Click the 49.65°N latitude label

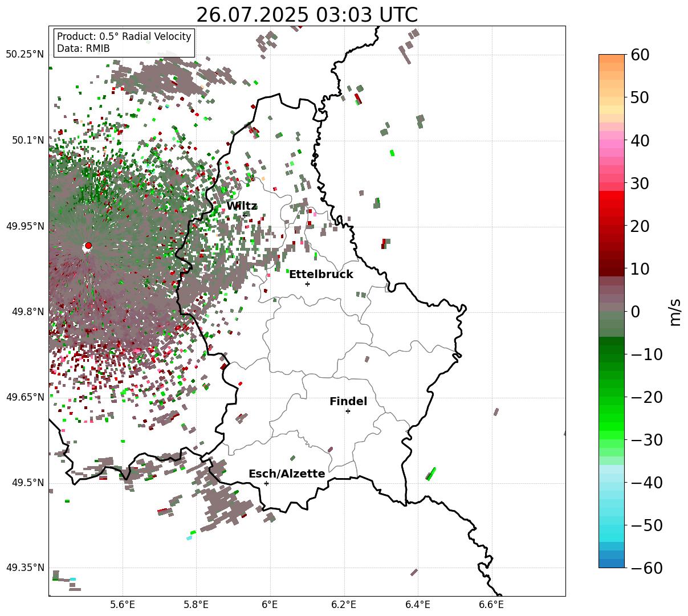point(25,397)
